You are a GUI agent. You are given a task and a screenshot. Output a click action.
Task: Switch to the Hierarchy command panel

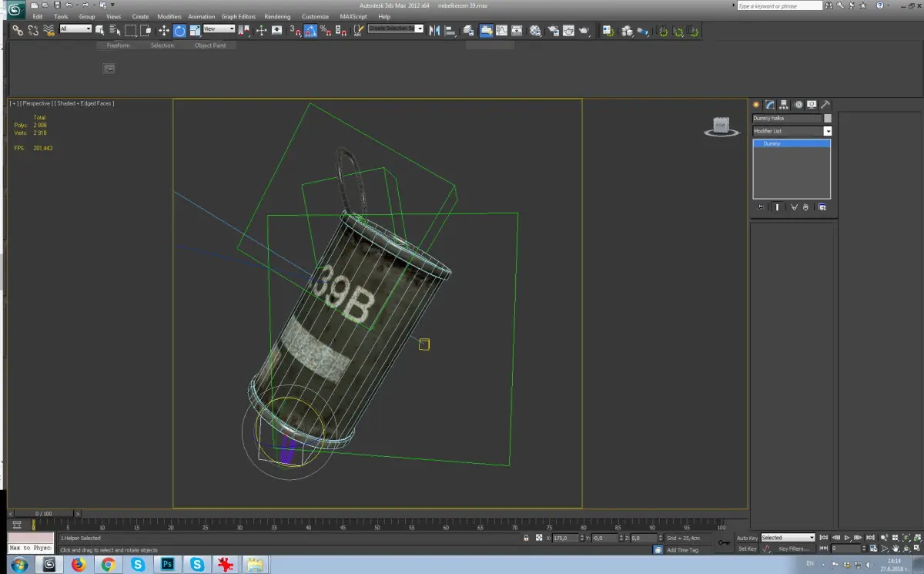(x=783, y=105)
